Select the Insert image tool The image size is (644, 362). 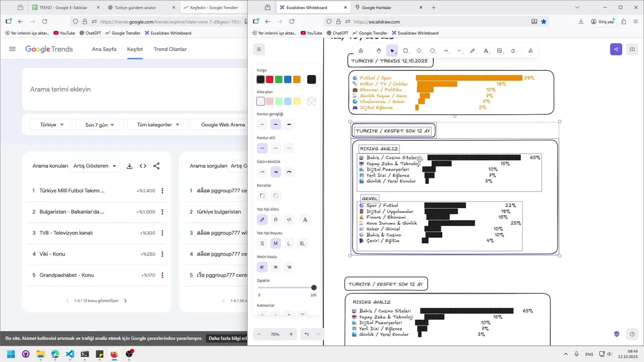500,51
